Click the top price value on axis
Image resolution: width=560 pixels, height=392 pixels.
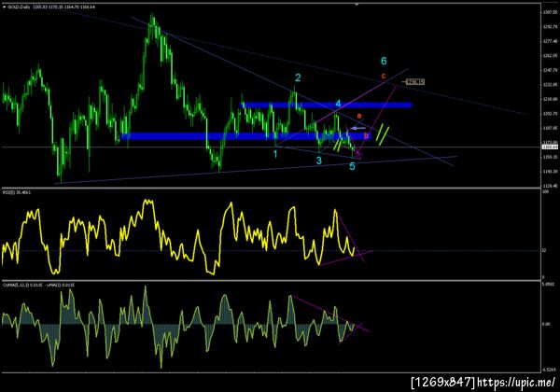click(550, 12)
